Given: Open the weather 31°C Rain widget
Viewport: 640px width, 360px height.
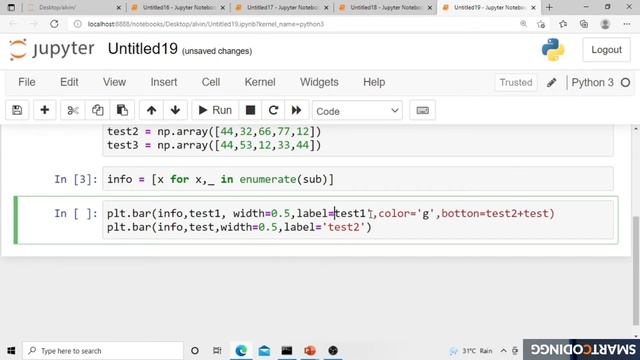Looking at the screenshot, I should pyautogui.click(x=470, y=351).
